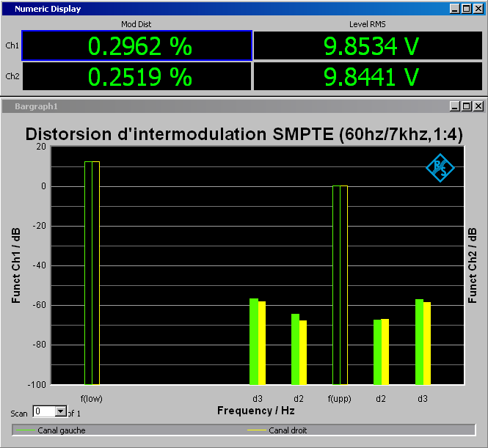Open the Scan number dropdown arrow
This screenshot has height=448, width=488.
61,411
